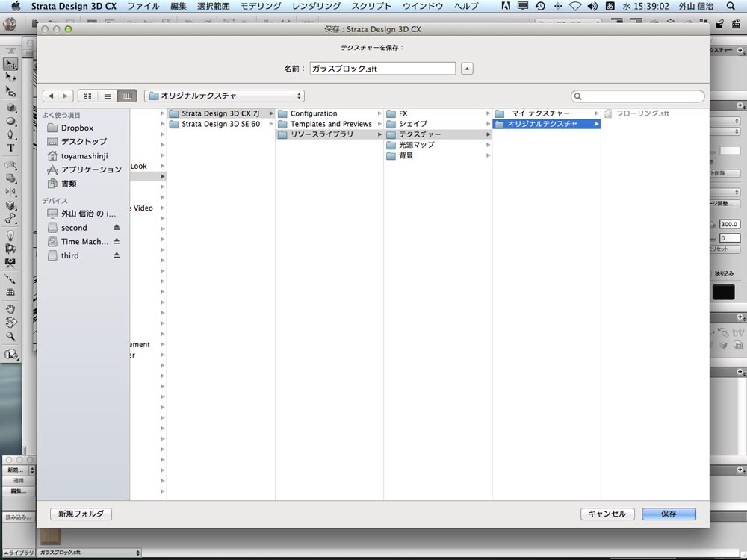This screenshot has height=560, width=747.
Task: Select the Configuration folder
Action: [329, 113]
